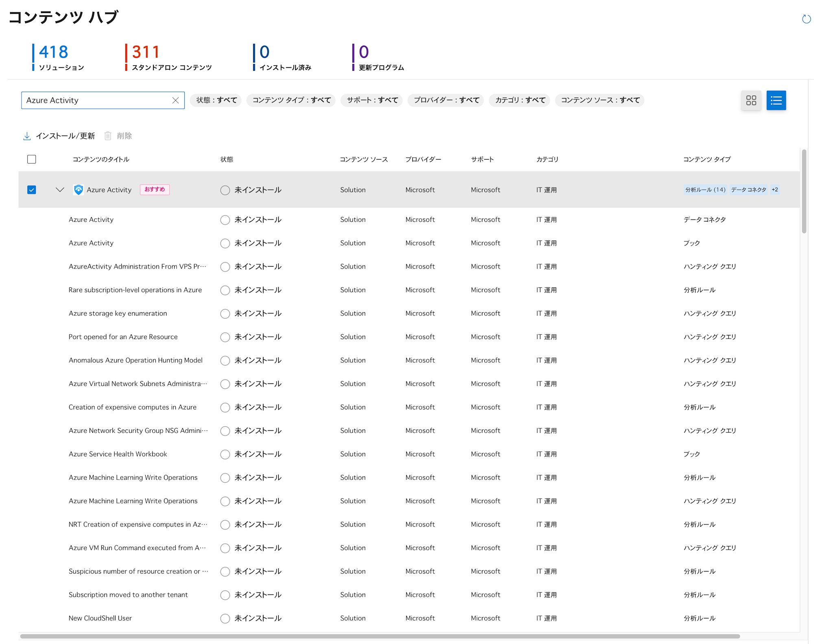The width and height of the screenshot is (814, 644).
Task: Select the 418 ソリューション tile
Action: (x=59, y=57)
